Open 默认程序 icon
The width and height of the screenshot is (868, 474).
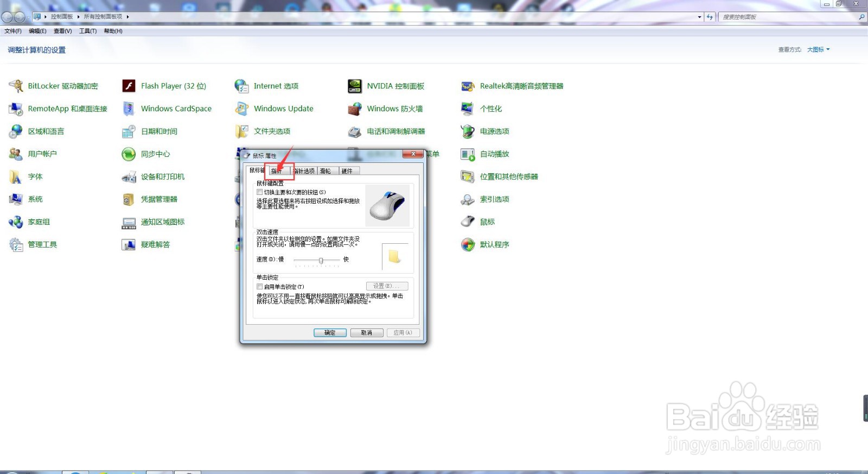point(468,244)
